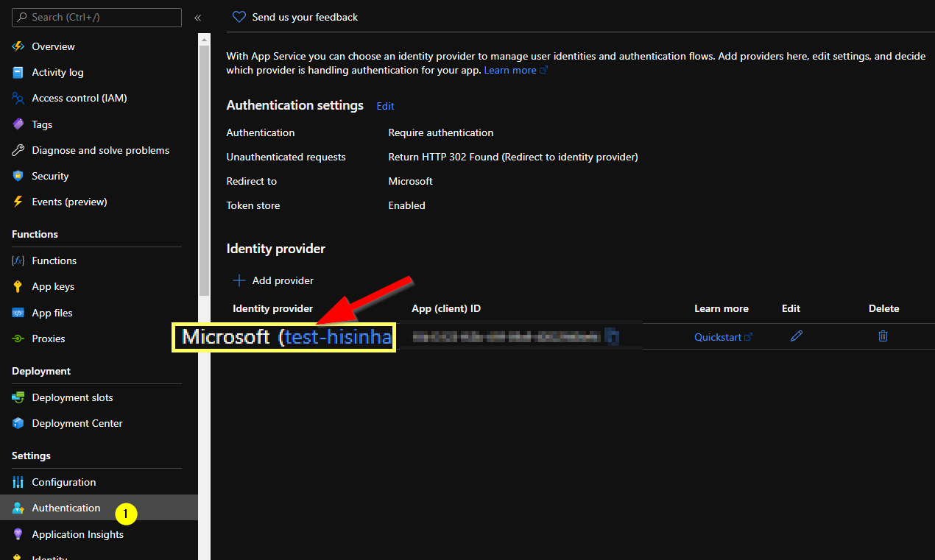935x560 pixels.
Task: Select the Authentication menu item
Action: tap(99, 508)
